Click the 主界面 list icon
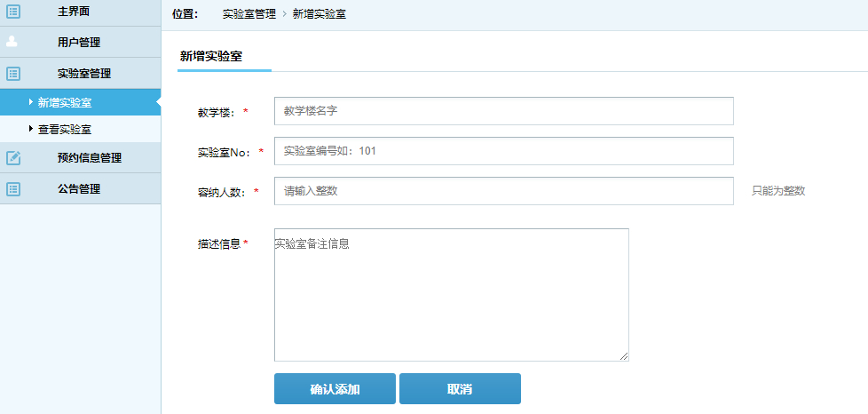Viewport: 868px width, 414px height. [13, 12]
